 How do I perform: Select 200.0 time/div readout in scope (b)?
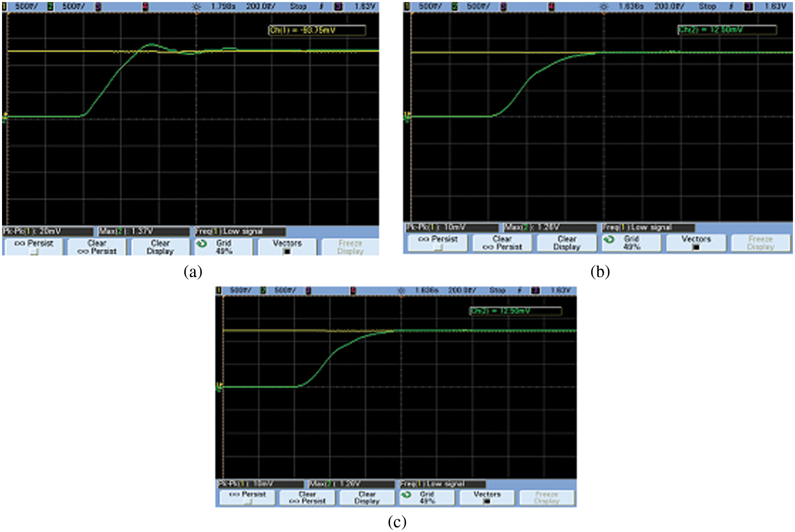tap(669, 7)
